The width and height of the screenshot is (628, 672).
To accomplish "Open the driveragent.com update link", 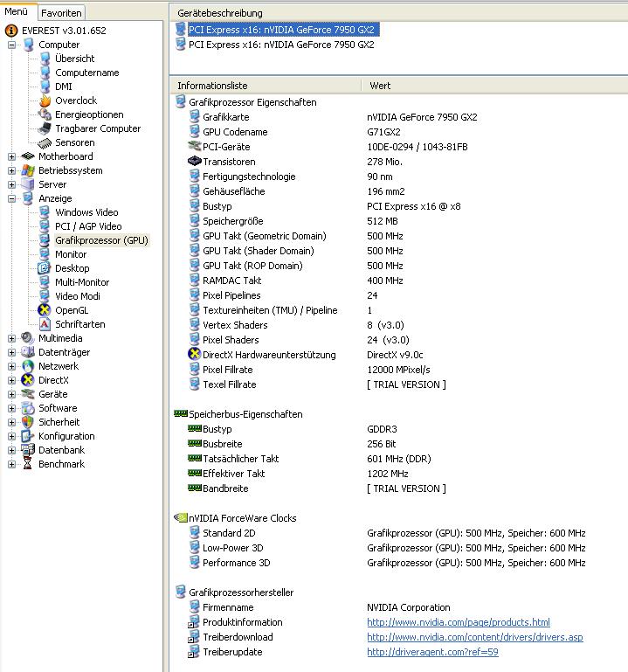I will coord(432,652).
